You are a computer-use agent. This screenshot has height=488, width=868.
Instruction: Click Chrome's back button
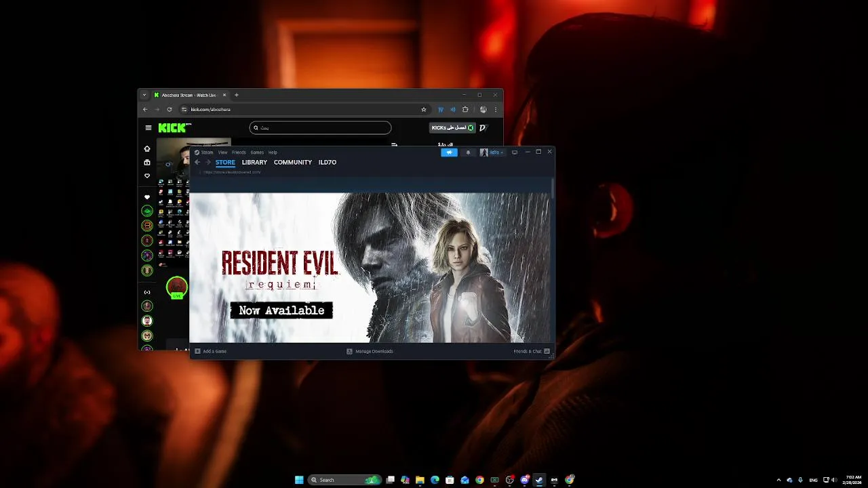click(x=145, y=109)
